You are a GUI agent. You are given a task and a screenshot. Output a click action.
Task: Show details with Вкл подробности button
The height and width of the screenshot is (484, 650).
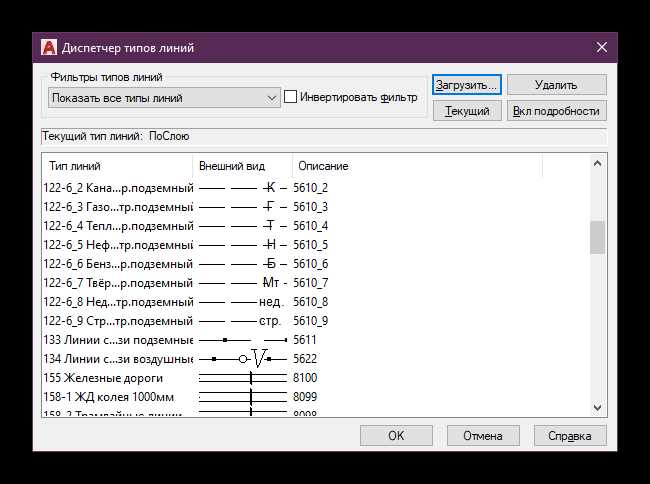pyautogui.click(x=556, y=111)
